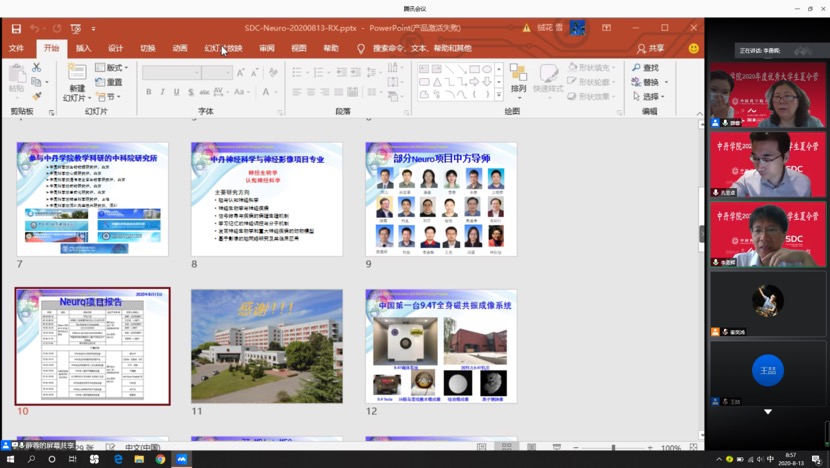Image resolution: width=830 pixels, height=468 pixels.
Task: Select slide 11 thumbnail with 感谢 building photo
Action: click(267, 346)
